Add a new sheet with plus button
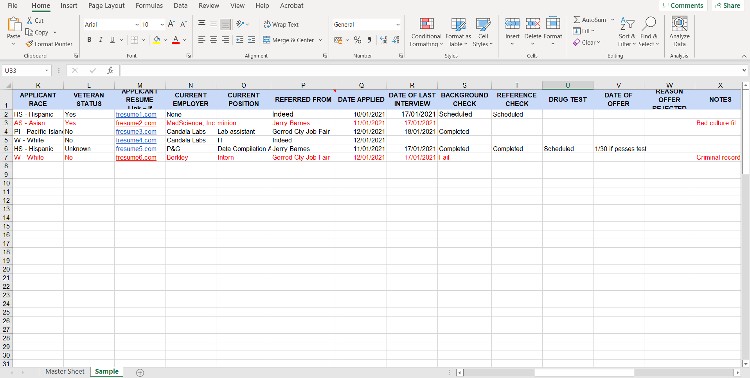Viewport: 750px width, 378px height. (140, 372)
